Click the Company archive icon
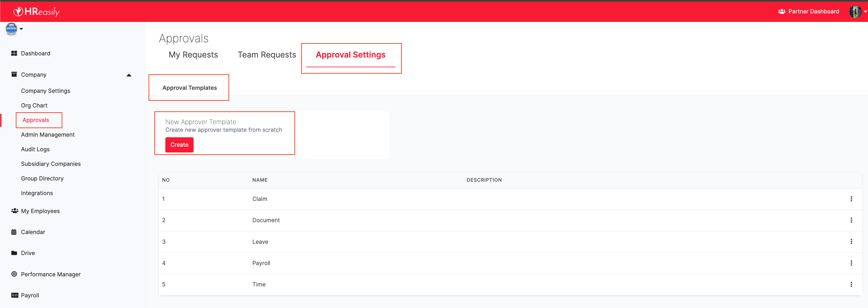Viewport: 868px width, 308px height. point(14,74)
